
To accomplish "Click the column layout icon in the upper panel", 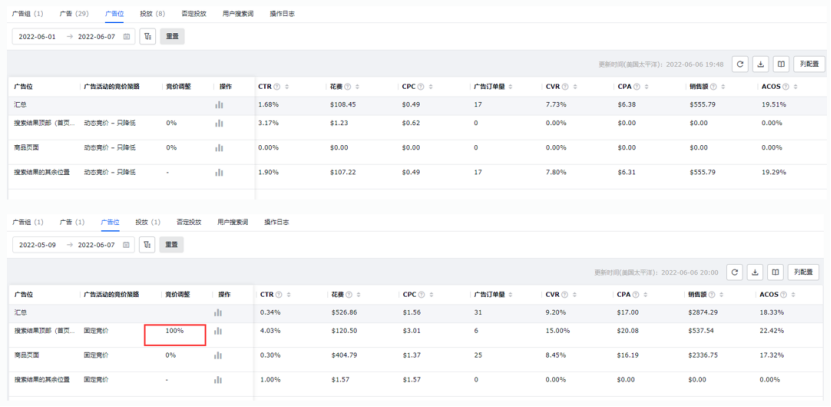I will [781, 64].
